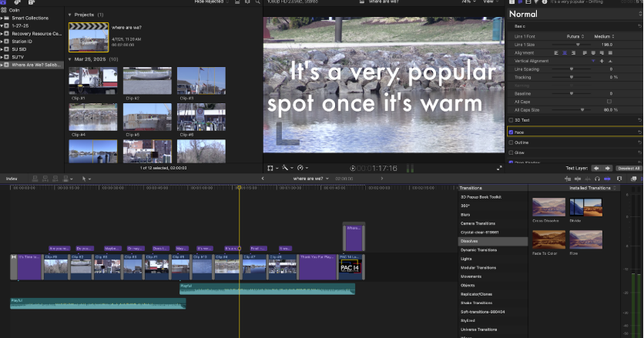Select the Fade To Color transition
Viewport: 644px width, 338px height.
(547, 239)
